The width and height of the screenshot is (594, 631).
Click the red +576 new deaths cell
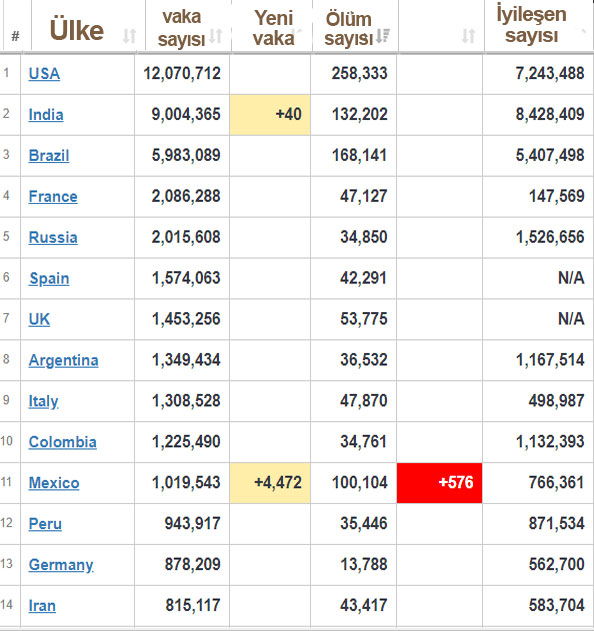click(439, 483)
